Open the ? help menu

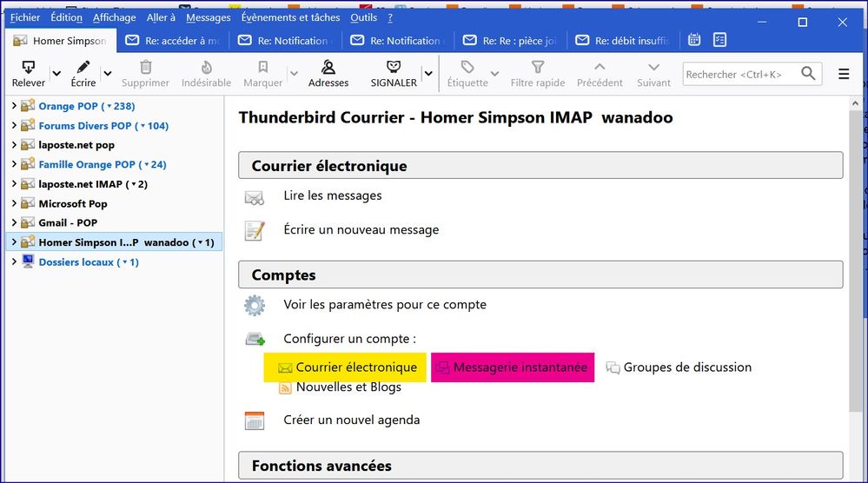pos(390,17)
